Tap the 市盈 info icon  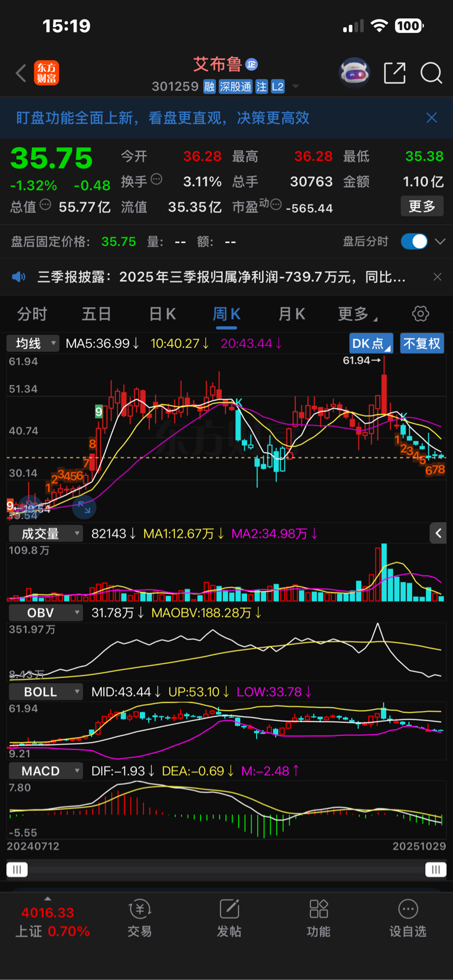pyautogui.click(x=275, y=205)
